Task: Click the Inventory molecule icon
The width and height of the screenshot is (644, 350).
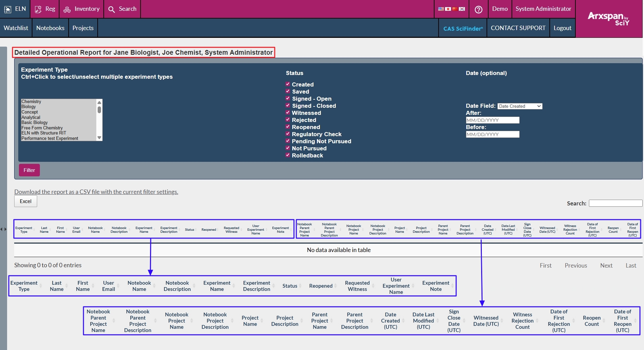Action: click(67, 9)
